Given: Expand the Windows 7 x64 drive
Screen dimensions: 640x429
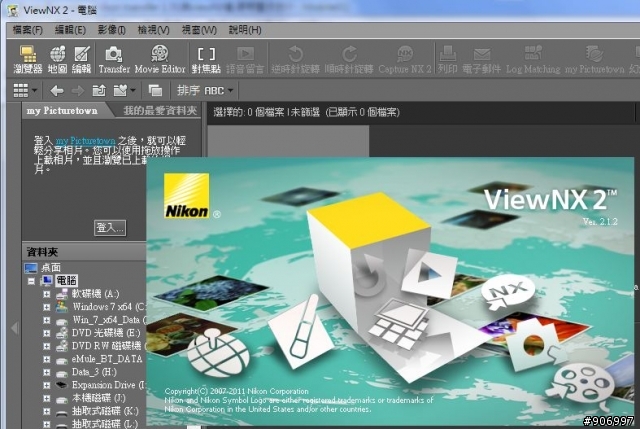Looking at the screenshot, I should click(x=47, y=307).
